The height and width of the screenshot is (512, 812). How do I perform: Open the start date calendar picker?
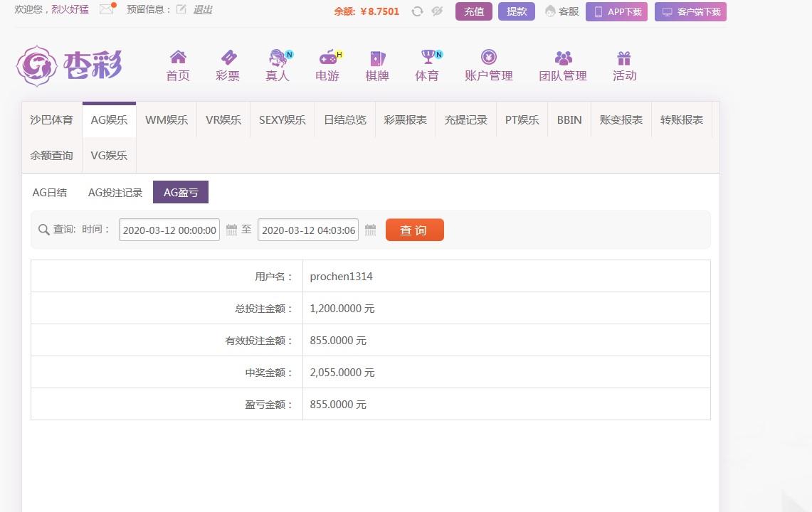(x=231, y=230)
